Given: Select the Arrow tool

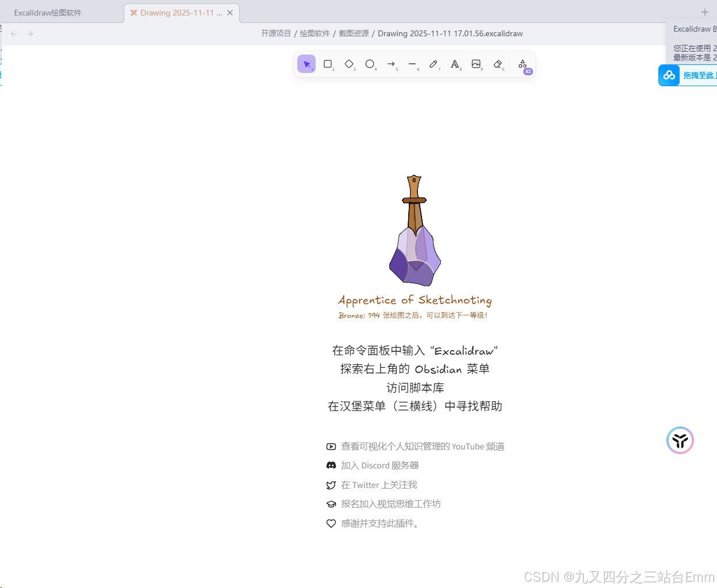Looking at the screenshot, I should pyautogui.click(x=392, y=64).
